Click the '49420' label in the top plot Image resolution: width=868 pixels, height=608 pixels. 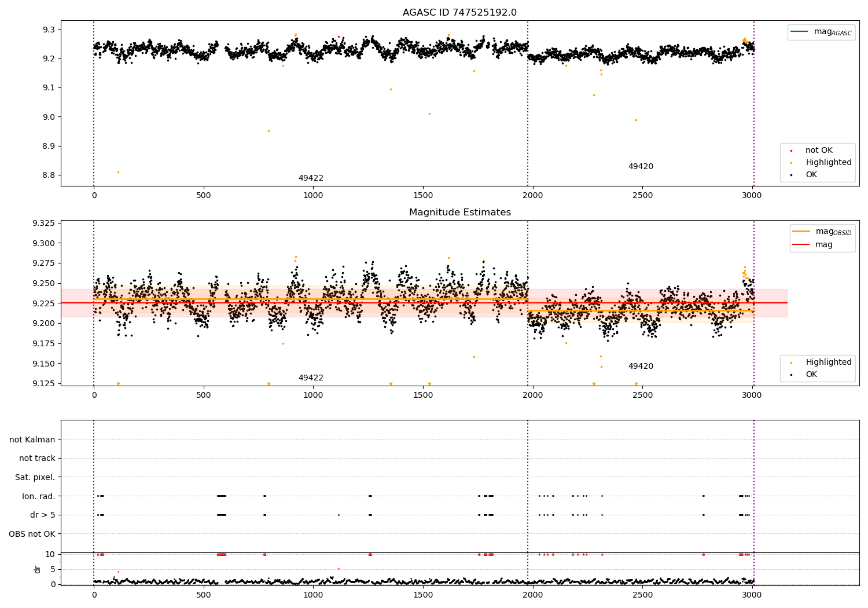pos(641,167)
